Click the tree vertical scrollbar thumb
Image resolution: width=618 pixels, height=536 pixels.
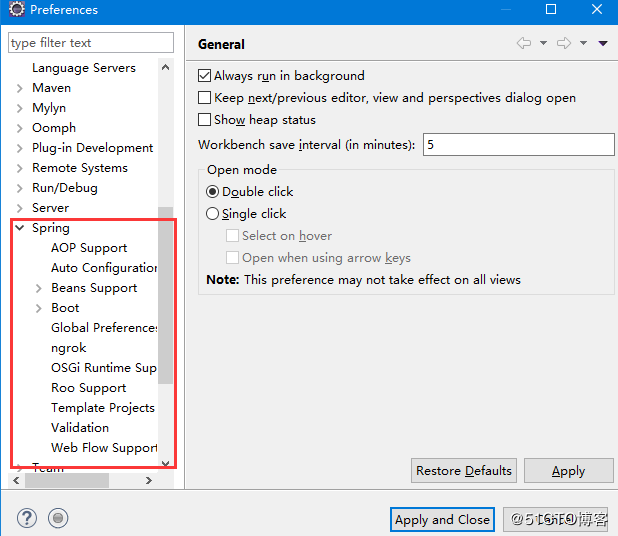(x=166, y=295)
